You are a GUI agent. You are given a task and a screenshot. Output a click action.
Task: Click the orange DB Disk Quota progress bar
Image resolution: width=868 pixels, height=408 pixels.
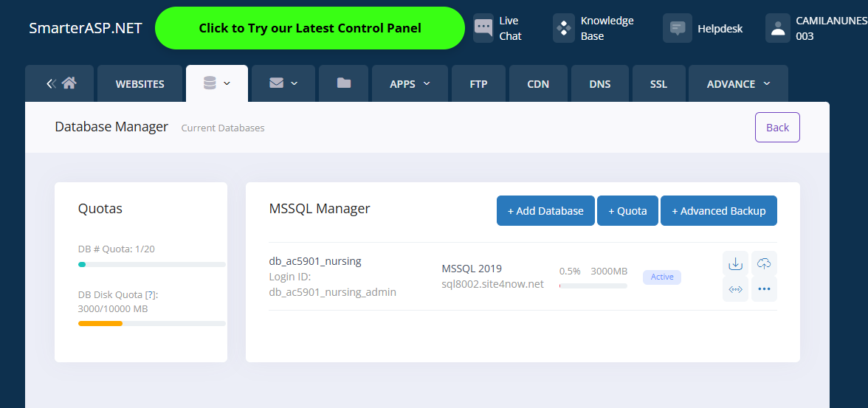coord(152,323)
